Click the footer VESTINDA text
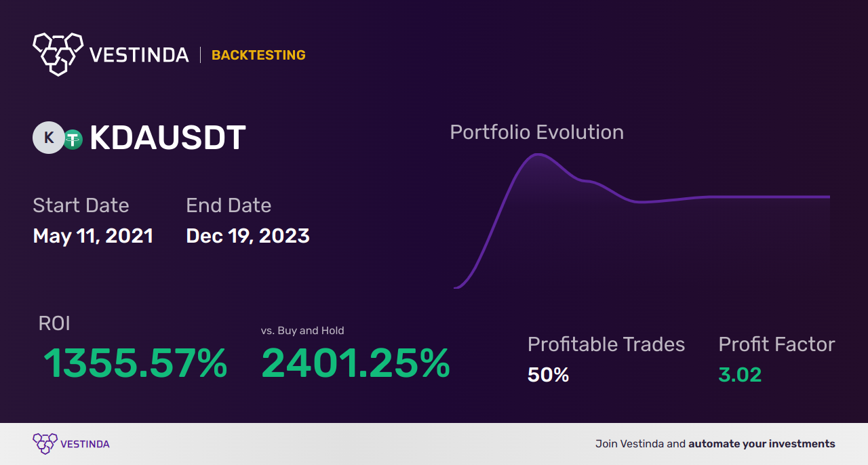Image resolution: width=868 pixels, height=465 pixels. pyautogui.click(x=85, y=444)
